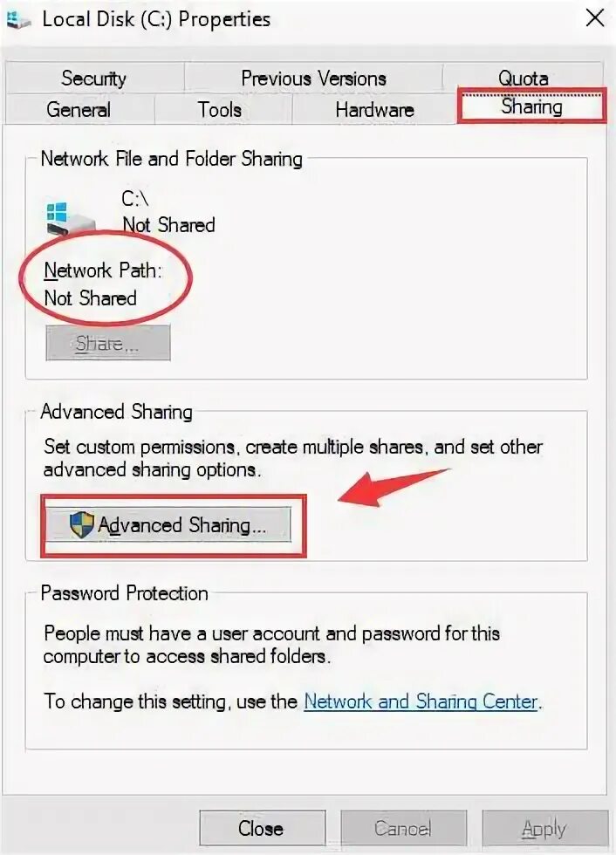Click the drive icon in the title bar
Screen dimensions: 616x855
pyautogui.click(x=17, y=19)
